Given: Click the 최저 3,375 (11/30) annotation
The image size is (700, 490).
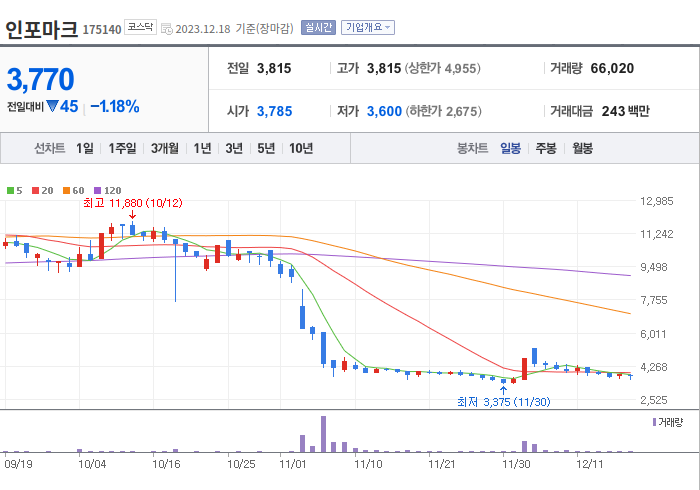Looking at the screenshot, I should [504, 402].
